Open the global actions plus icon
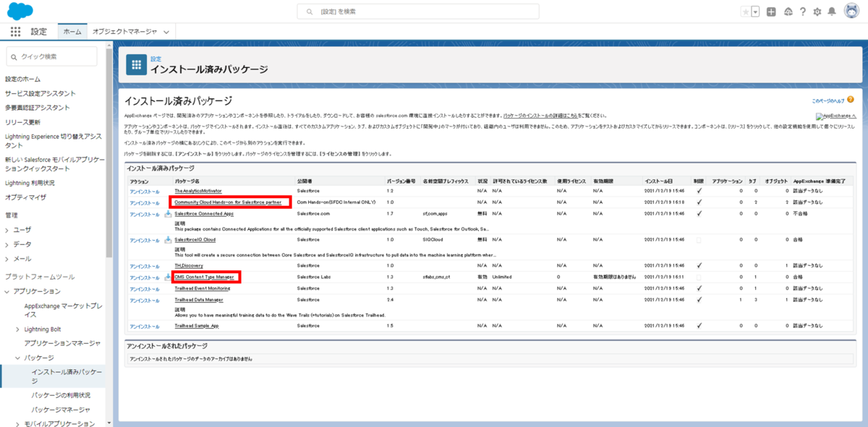This screenshot has height=427, width=868. tap(772, 12)
